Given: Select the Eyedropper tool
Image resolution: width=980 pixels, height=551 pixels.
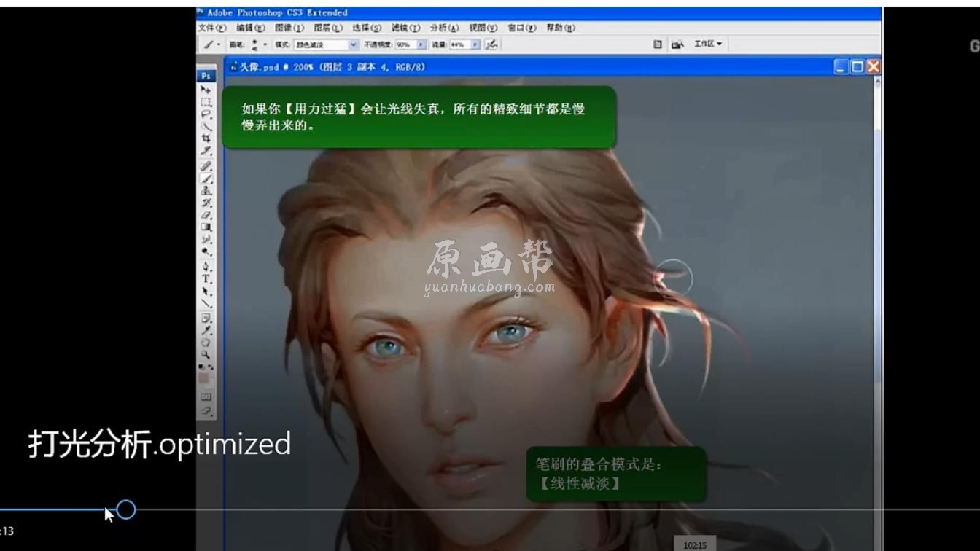Looking at the screenshot, I should (206, 331).
